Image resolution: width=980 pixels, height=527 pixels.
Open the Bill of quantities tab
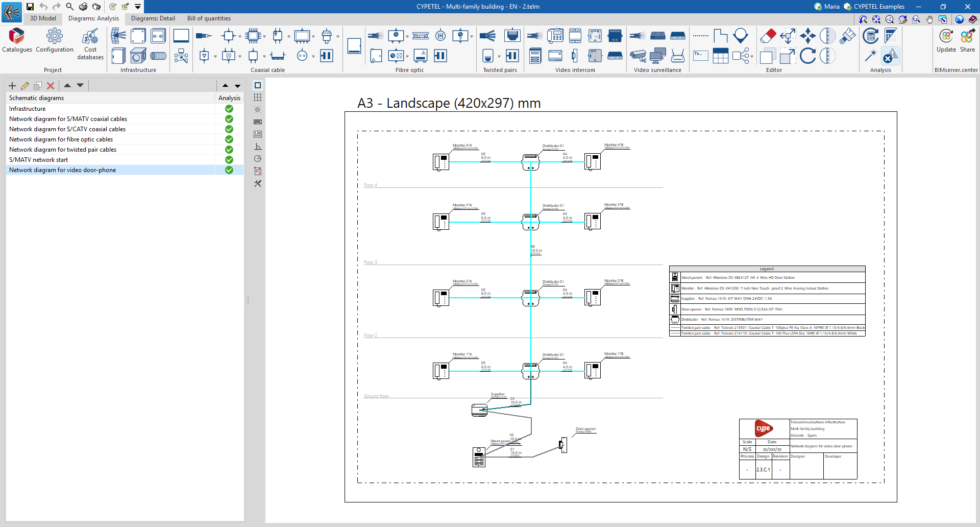click(209, 18)
